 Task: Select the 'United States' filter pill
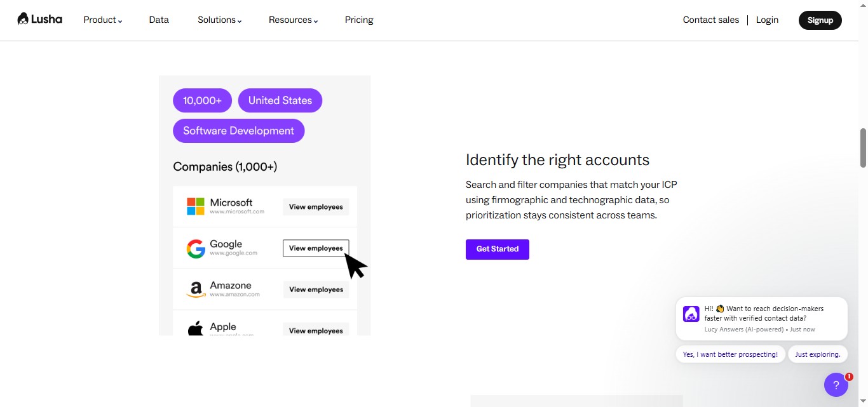pyautogui.click(x=280, y=100)
